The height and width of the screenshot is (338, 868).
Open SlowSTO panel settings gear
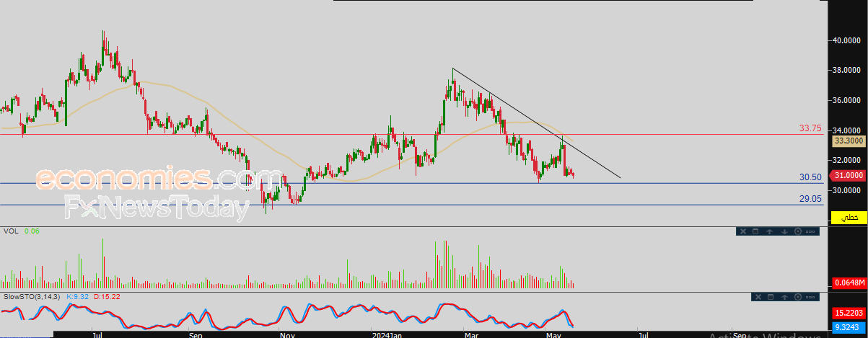(x=798, y=297)
